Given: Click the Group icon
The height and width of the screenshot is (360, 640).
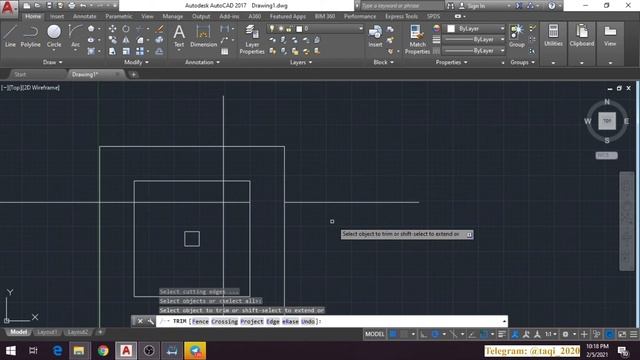Looking at the screenshot, I should [x=517, y=36].
